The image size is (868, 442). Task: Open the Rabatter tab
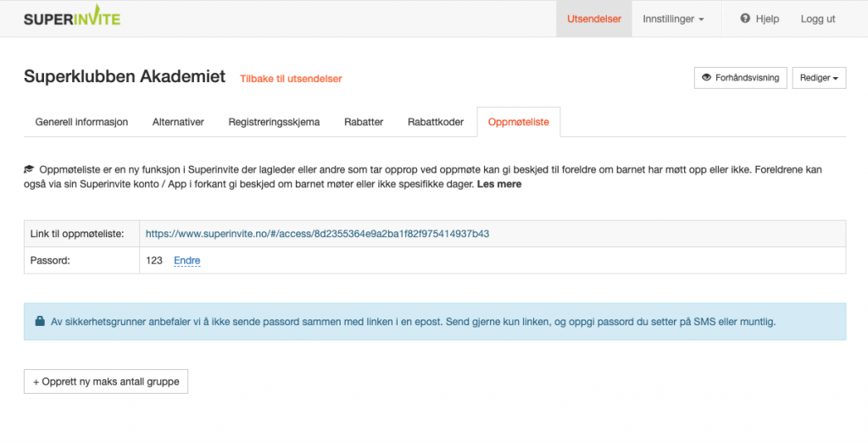[x=364, y=122]
